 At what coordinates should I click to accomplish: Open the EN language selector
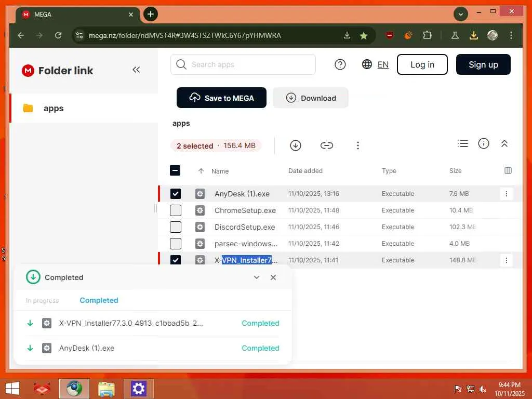(x=383, y=64)
